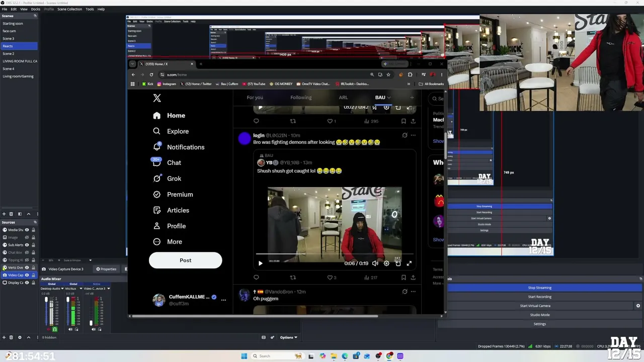The image size is (644, 362).
Task: Open the Scene Collection menu
Action: pos(69,9)
